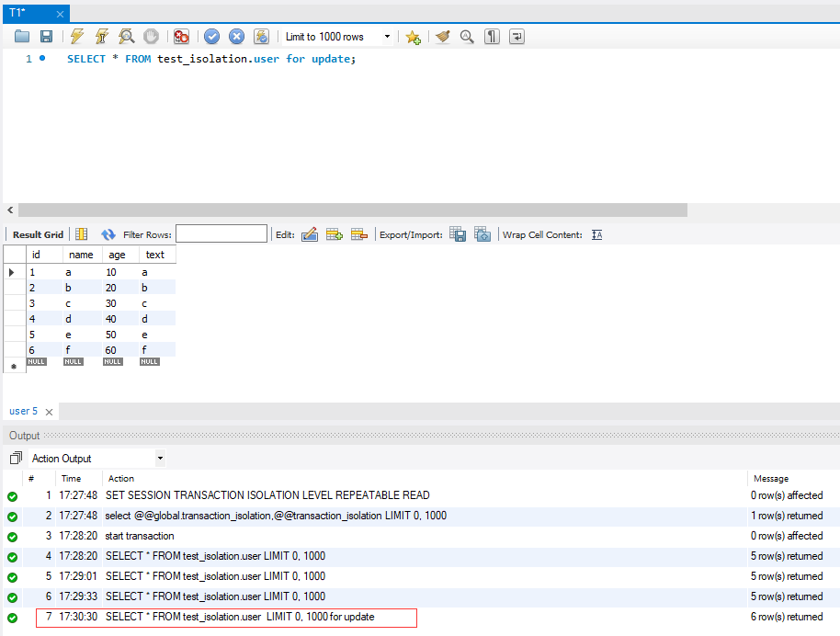Sort by the age column header
Viewport: 840px width, 636px height.
click(x=120, y=255)
